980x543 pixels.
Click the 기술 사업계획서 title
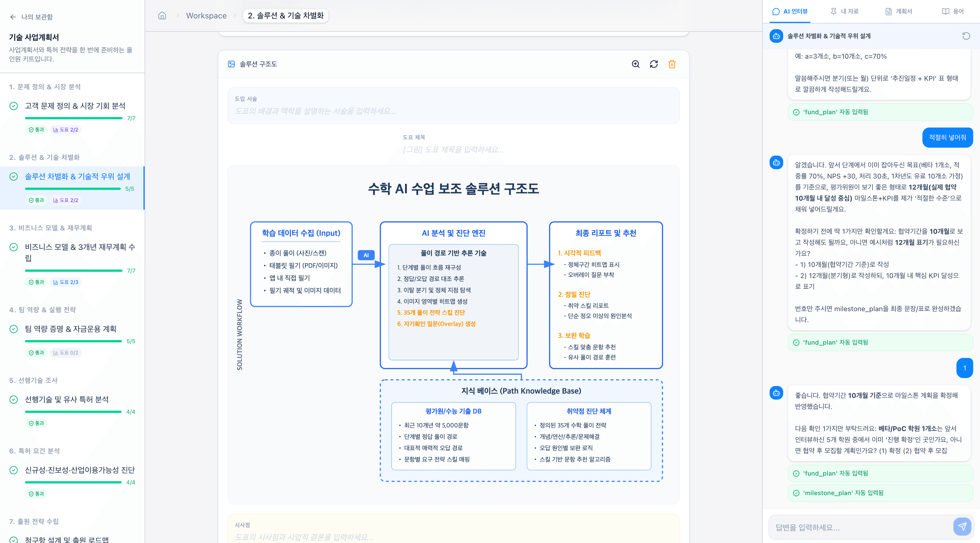(34, 37)
